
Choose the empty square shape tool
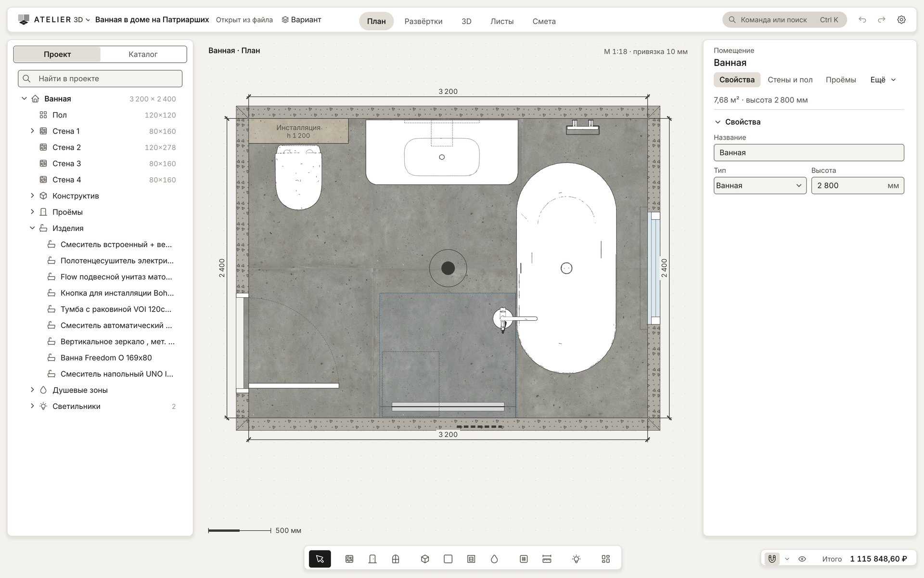tap(448, 559)
